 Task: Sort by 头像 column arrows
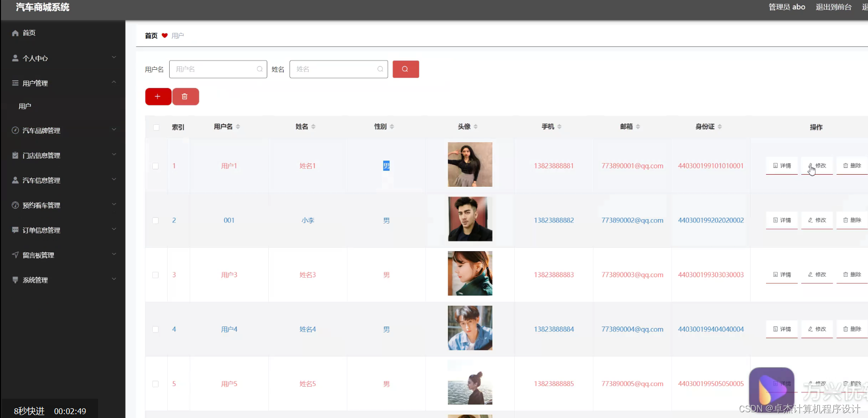[x=476, y=127]
